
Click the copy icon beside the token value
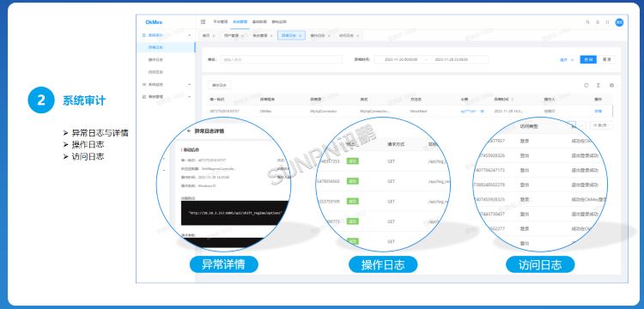(x=483, y=112)
